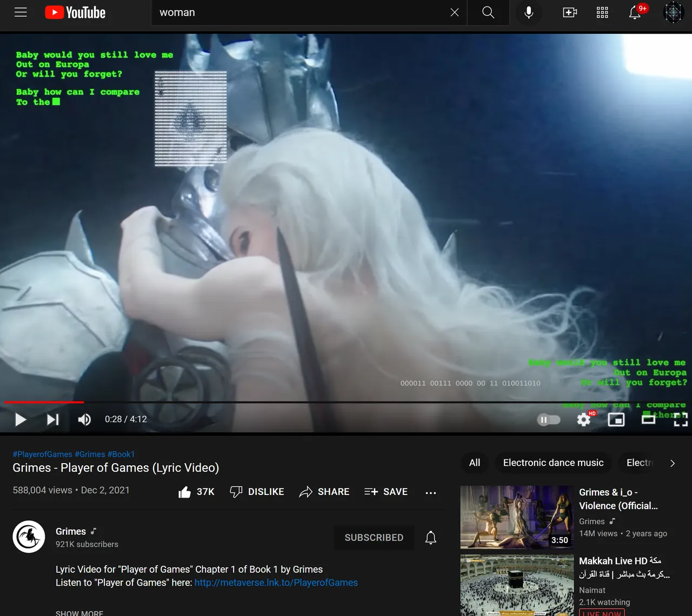Viewport: 692px width, 616px height.
Task: Click the Naimat channel name
Action: coord(592,590)
